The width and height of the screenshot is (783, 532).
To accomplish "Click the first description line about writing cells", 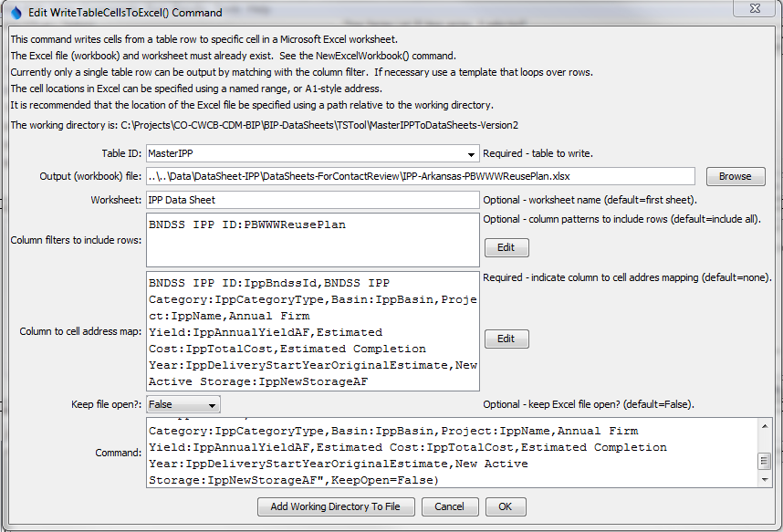I will click(204, 39).
